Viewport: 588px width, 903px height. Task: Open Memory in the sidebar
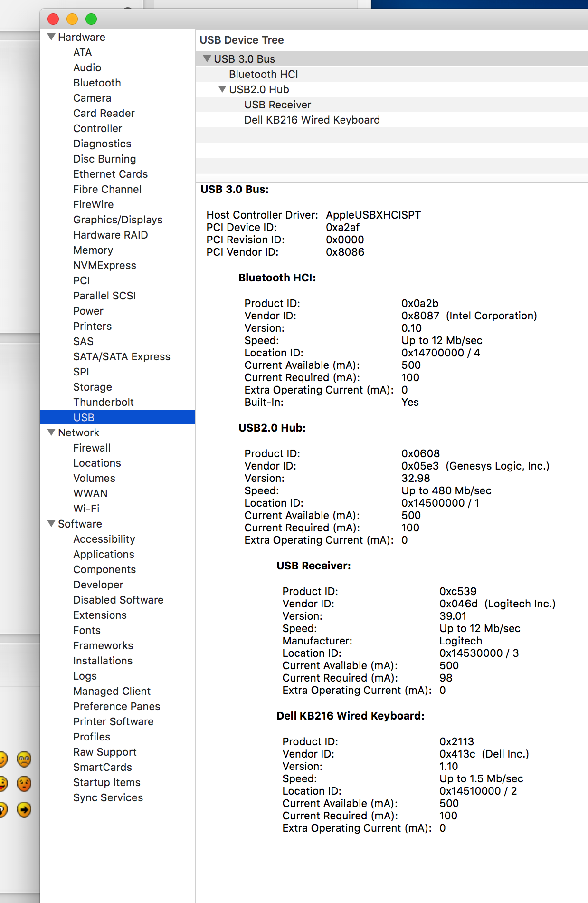coord(93,250)
